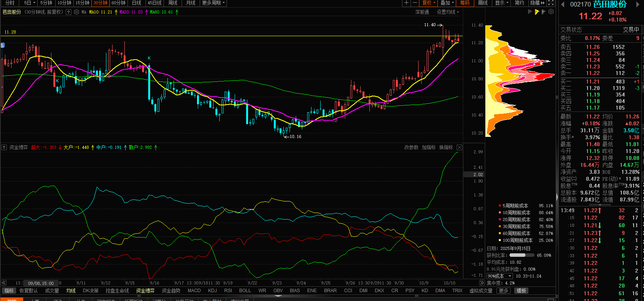
Task: Click the 改参数 button
Action: click(411, 147)
